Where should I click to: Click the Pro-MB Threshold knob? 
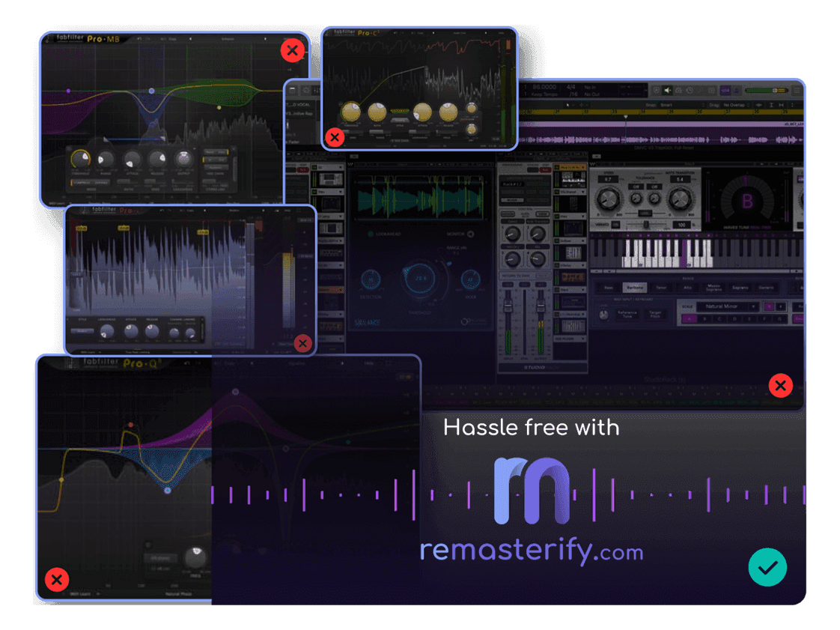pos(79,159)
